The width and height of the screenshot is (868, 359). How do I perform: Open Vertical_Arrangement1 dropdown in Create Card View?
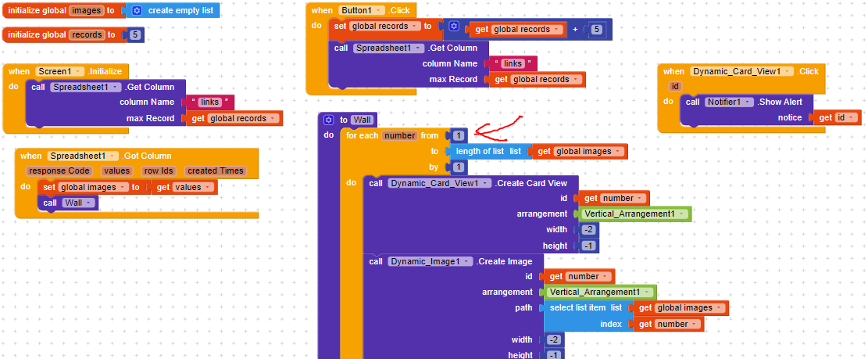(681, 214)
